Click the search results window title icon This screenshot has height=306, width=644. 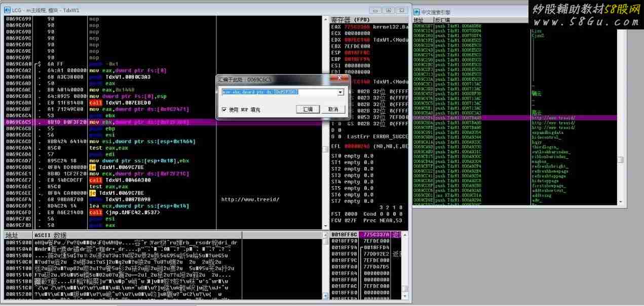coord(416,12)
